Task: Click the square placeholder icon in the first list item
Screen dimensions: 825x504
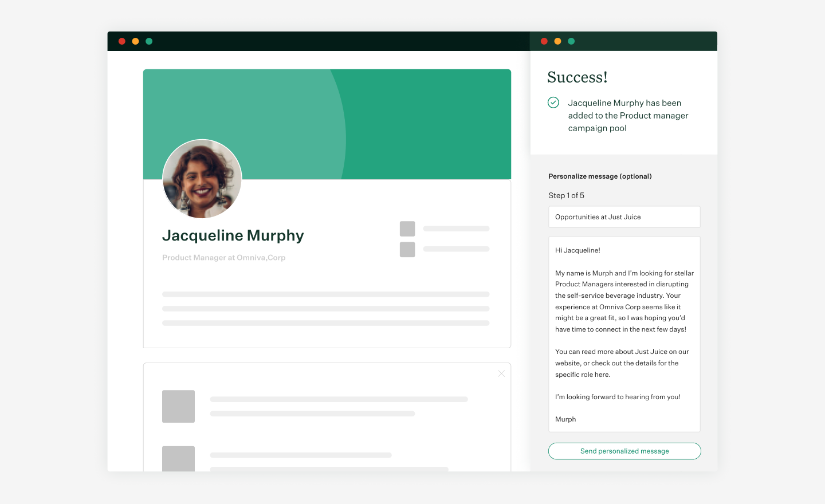Action: pos(178,406)
